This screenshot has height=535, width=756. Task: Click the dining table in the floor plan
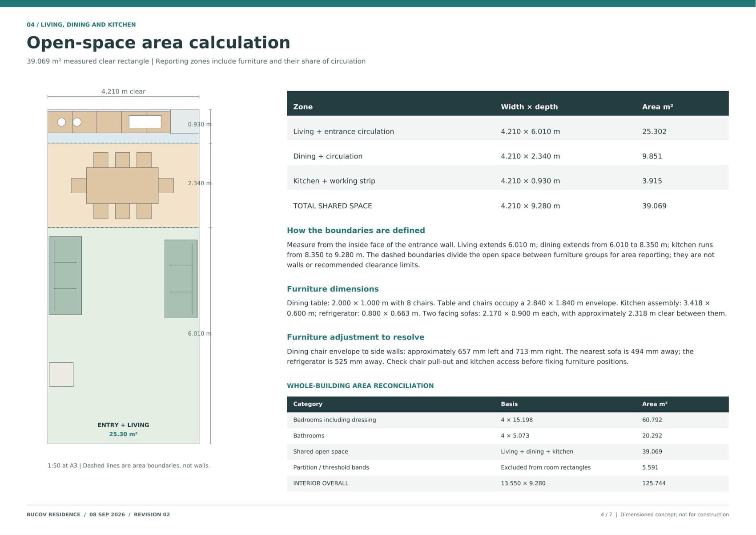[122, 186]
